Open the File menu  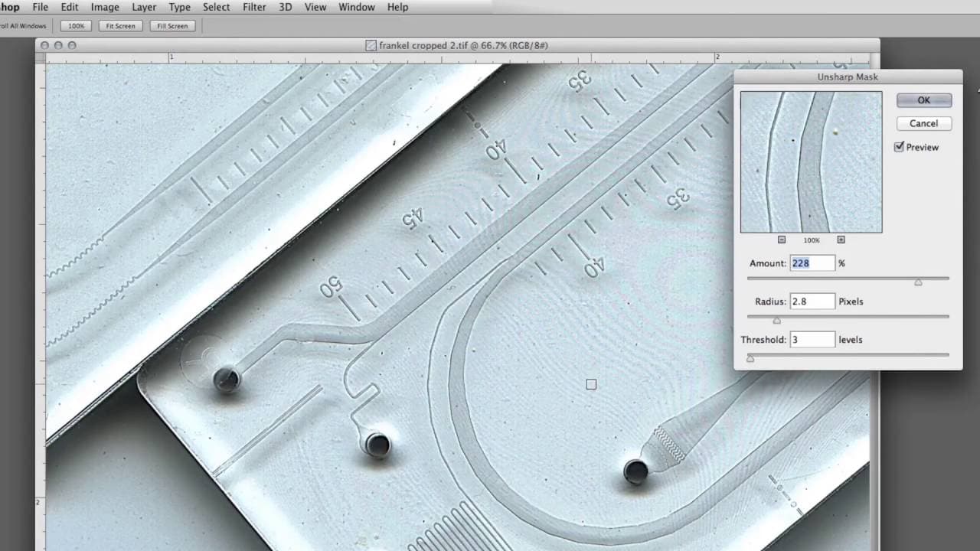(40, 7)
